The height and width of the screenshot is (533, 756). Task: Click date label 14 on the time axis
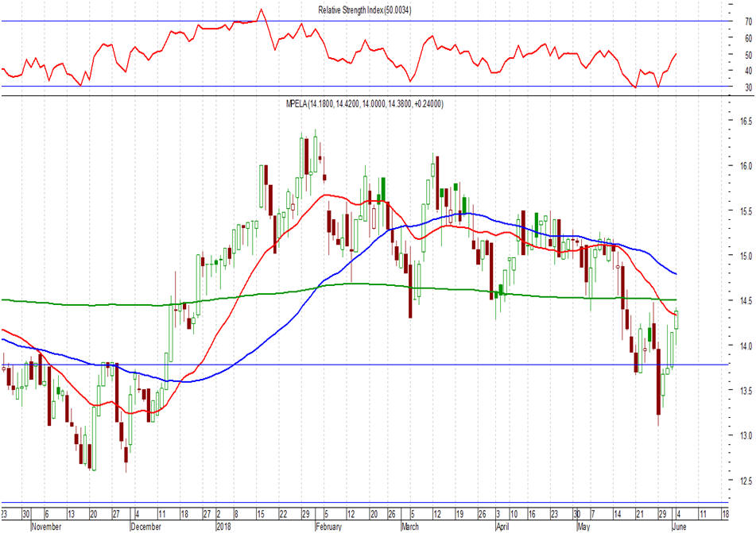[x=617, y=514]
